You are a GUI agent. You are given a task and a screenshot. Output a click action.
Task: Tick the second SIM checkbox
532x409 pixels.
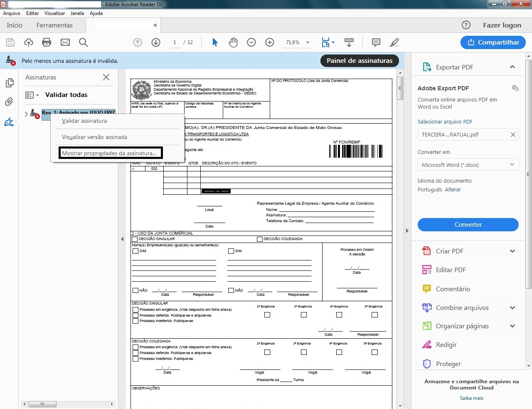(x=231, y=251)
